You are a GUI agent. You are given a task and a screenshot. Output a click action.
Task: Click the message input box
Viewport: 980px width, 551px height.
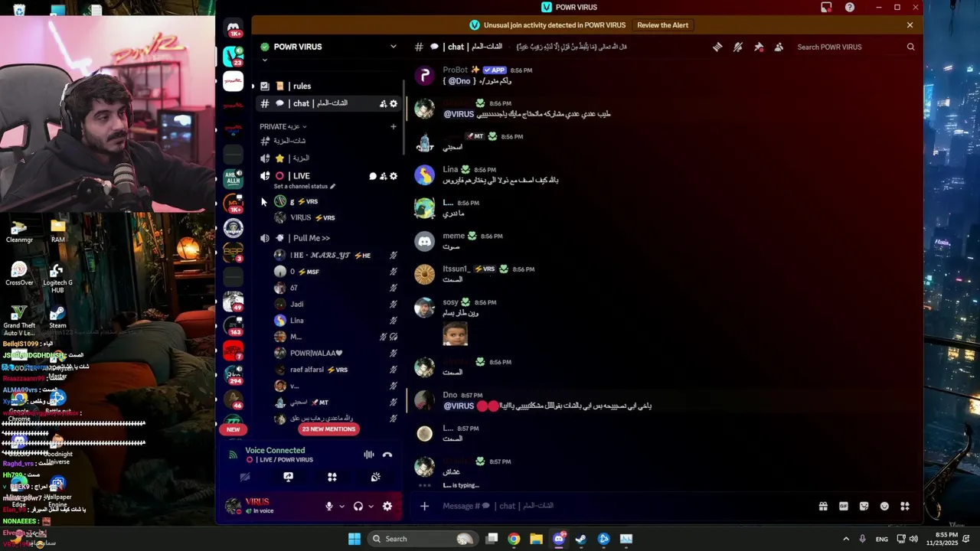click(624, 506)
